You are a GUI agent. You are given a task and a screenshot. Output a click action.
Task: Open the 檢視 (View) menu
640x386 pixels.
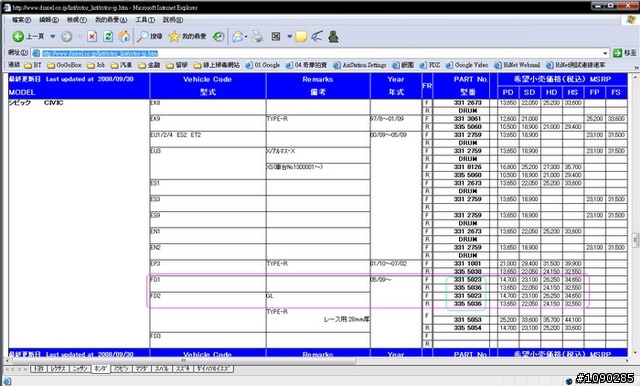77,20
